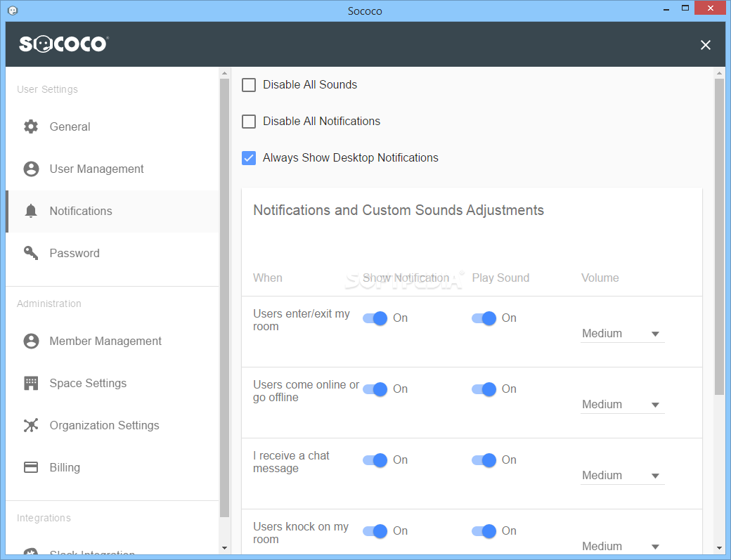
Task: Toggle Show Notification for users knock
Action: click(375, 531)
